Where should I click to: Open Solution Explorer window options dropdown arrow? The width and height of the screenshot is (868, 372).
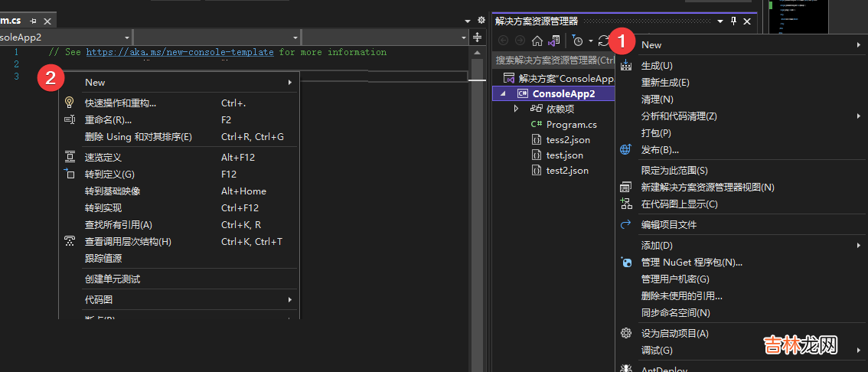coord(719,21)
